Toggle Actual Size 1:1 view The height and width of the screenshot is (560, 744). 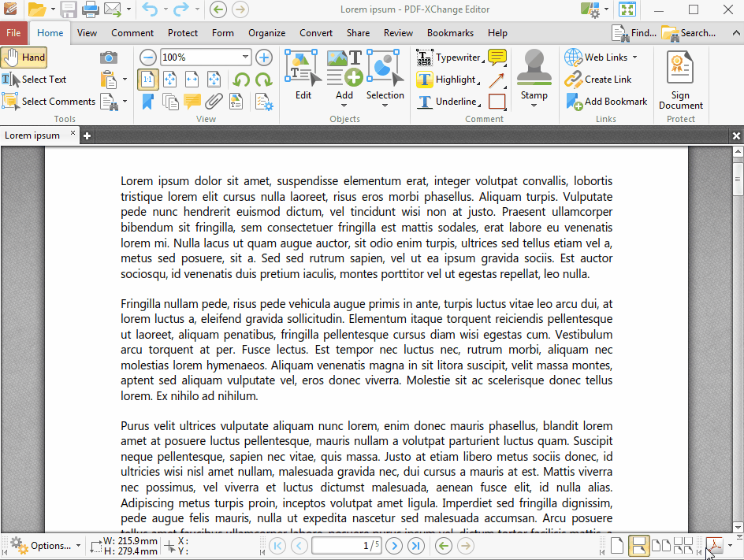pyautogui.click(x=148, y=80)
